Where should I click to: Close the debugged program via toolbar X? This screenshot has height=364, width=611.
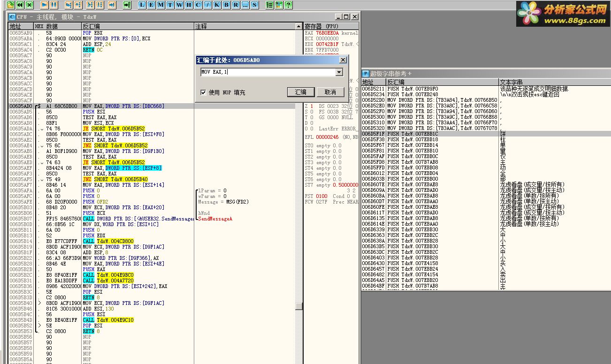click(x=30, y=5)
